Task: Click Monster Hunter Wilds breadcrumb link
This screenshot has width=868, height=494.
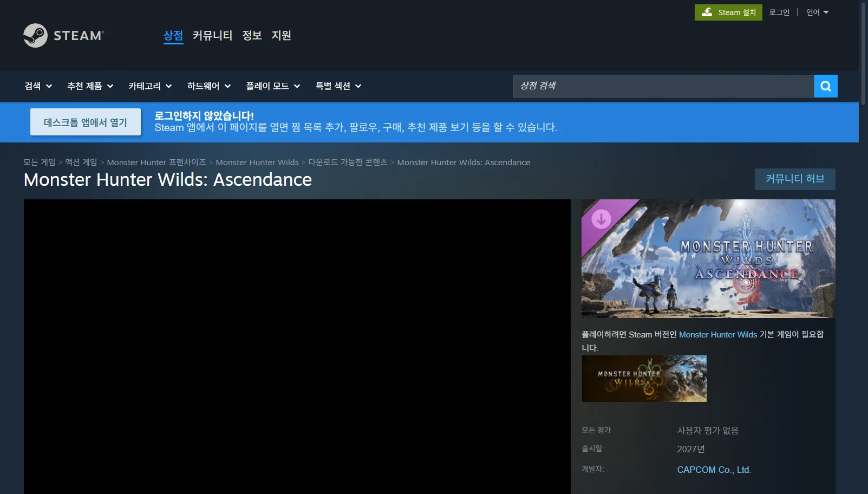Action: click(257, 162)
